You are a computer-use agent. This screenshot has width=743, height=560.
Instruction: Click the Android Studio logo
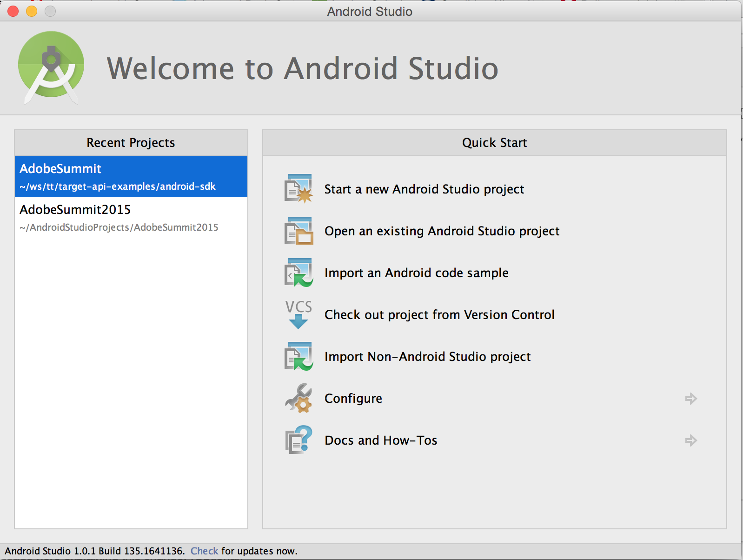(51, 67)
